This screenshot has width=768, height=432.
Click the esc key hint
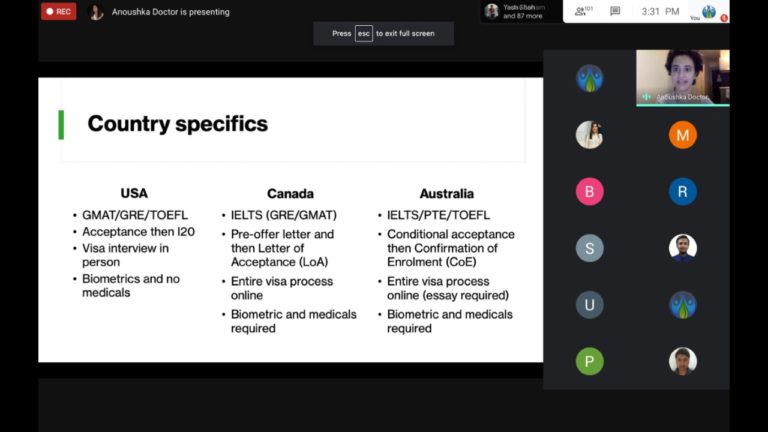[x=363, y=33]
